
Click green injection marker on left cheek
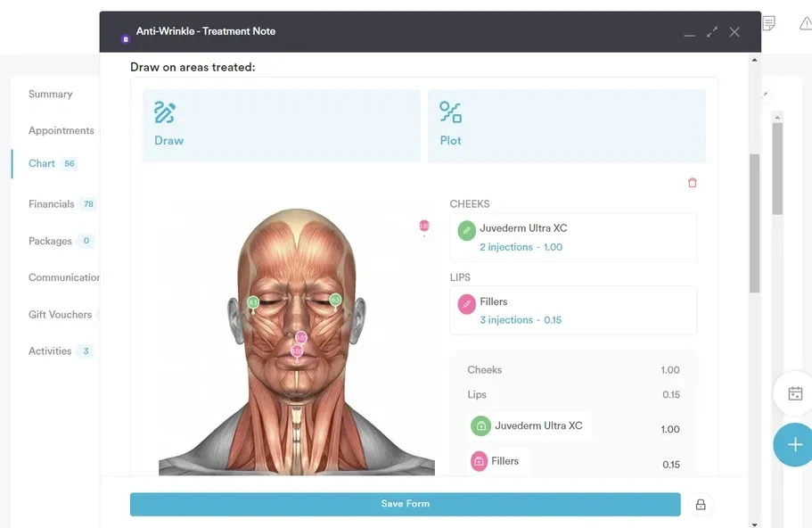(253, 303)
